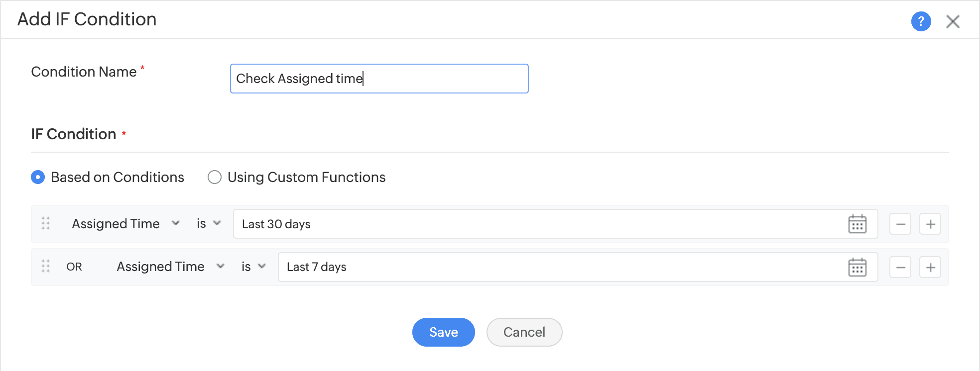Focus the Condition Name text field
This screenshot has width=980, height=371.
click(379, 79)
